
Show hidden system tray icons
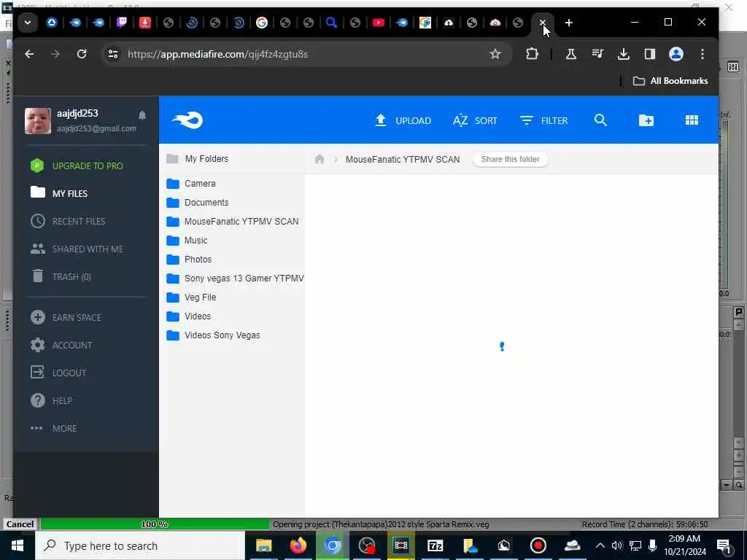pos(600,545)
